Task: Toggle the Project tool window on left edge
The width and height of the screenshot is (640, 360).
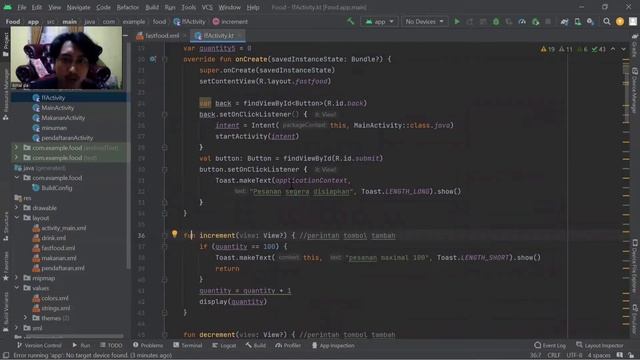Action: coord(5,44)
